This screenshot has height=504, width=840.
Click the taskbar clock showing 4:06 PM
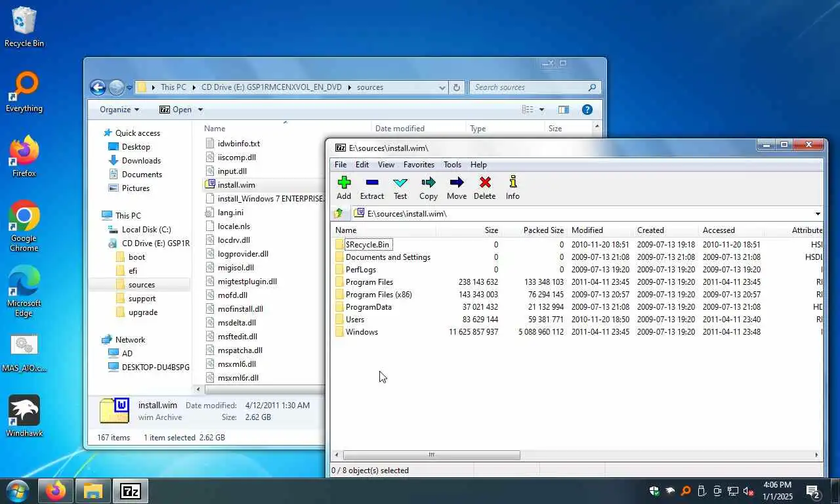(777, 491)
